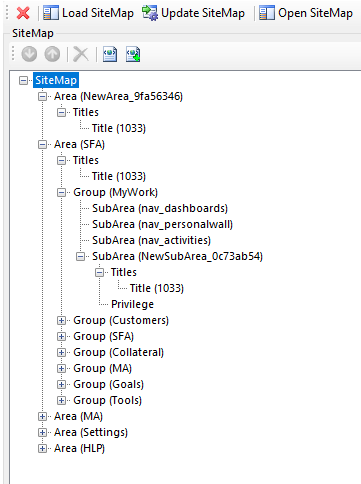The width and height of the screenshot is (361, 484).
Task: Select Group (Collateral) tree item
Action: tap(119, 352)
